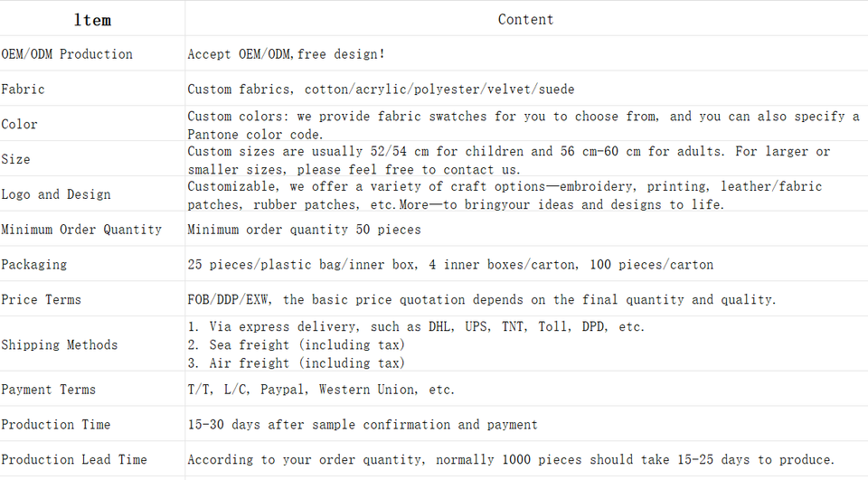Select the 'Color' row label
Viewport: 868px width, 480px height.
click(20, 125)
